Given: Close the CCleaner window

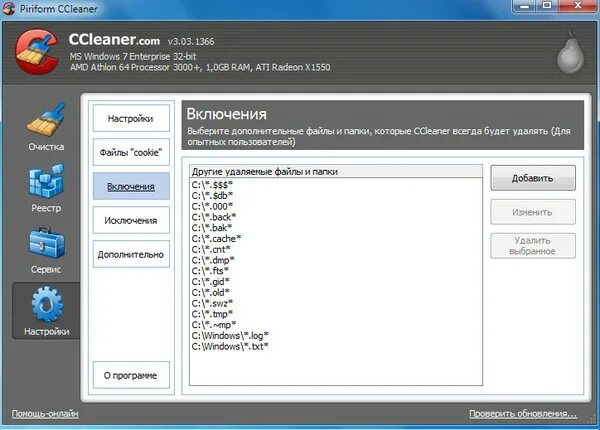Looking at the screenshot, I should point(578,6).
